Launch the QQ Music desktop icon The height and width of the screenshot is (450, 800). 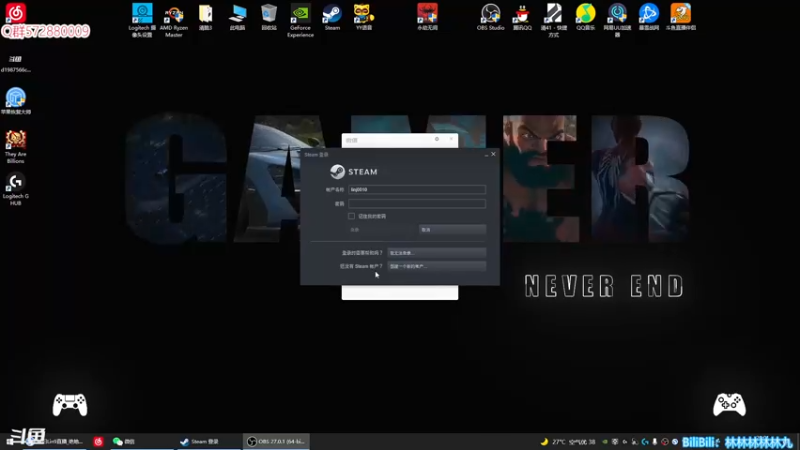585,17
